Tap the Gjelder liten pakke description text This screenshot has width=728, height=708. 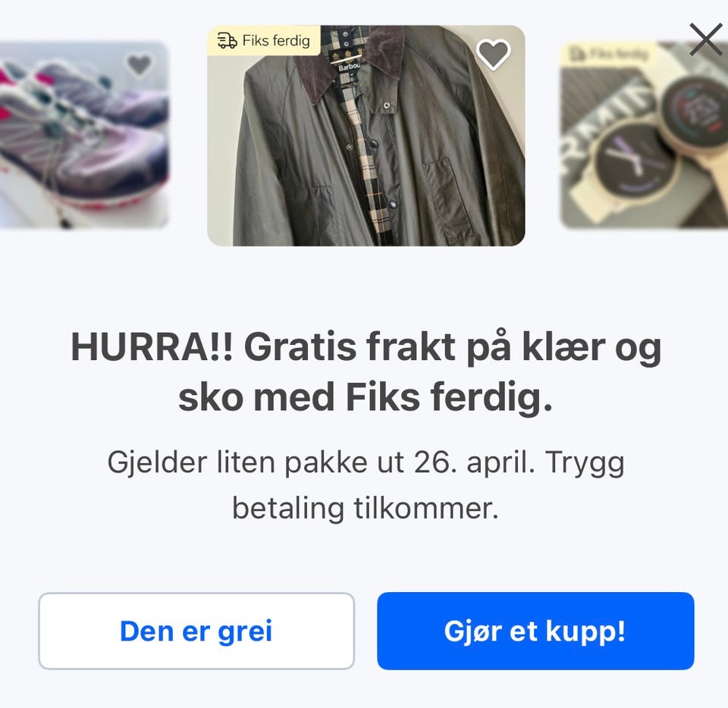[x=366, y=485]
